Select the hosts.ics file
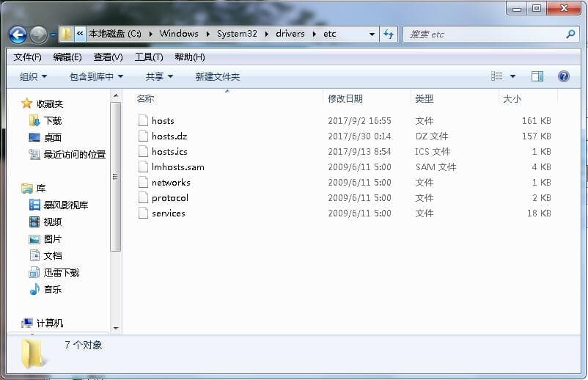The image size is (588, 380). 169,152
